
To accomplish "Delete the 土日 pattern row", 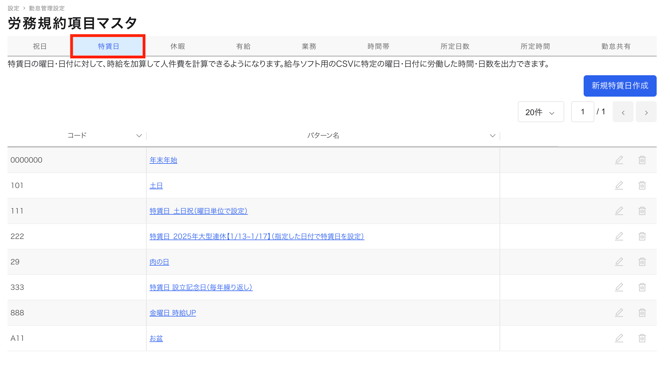I will pos(642,185).
